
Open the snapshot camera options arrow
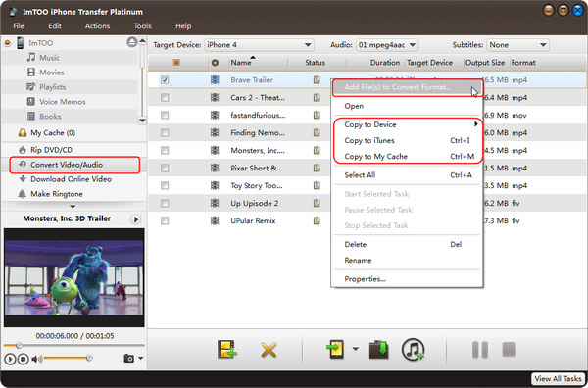pos(140,358)
